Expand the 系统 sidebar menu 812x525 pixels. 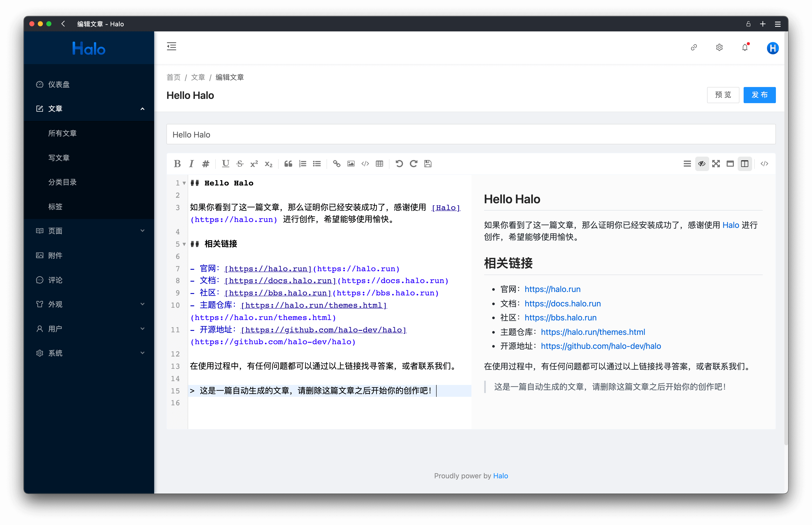[x=89, y=353]
